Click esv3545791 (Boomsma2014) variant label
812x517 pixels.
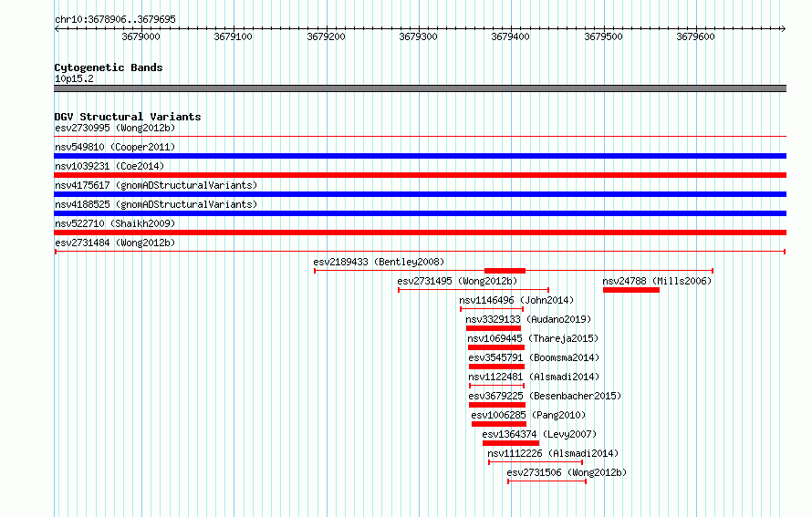click(x=534, y=357)
